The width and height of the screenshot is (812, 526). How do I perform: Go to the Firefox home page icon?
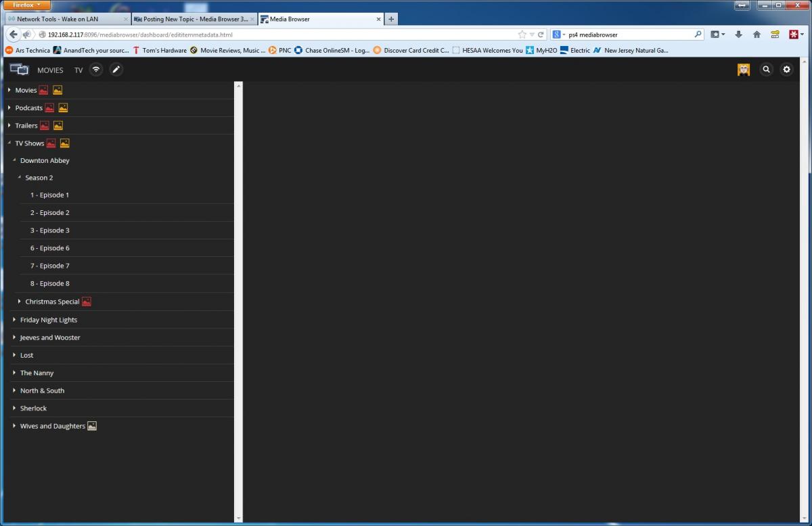pos(757,34)
